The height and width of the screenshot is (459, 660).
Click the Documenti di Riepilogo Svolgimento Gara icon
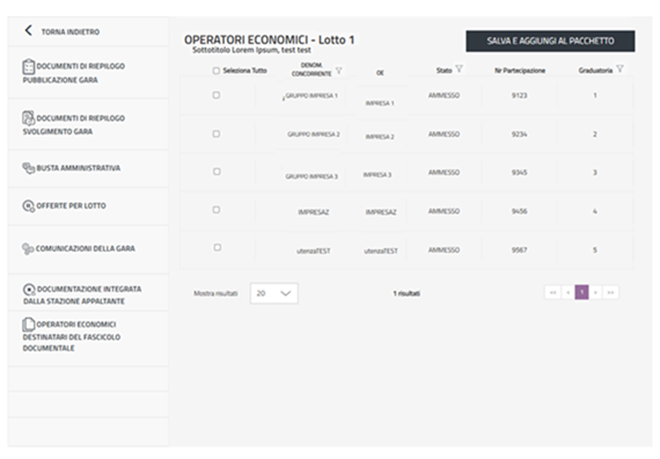coord(28,119)
